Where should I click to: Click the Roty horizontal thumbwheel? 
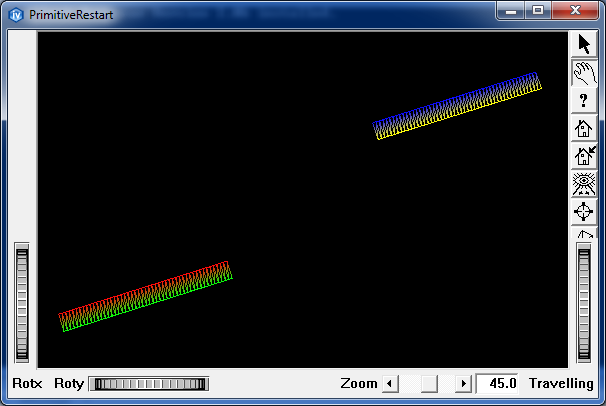tap(148, 384)
